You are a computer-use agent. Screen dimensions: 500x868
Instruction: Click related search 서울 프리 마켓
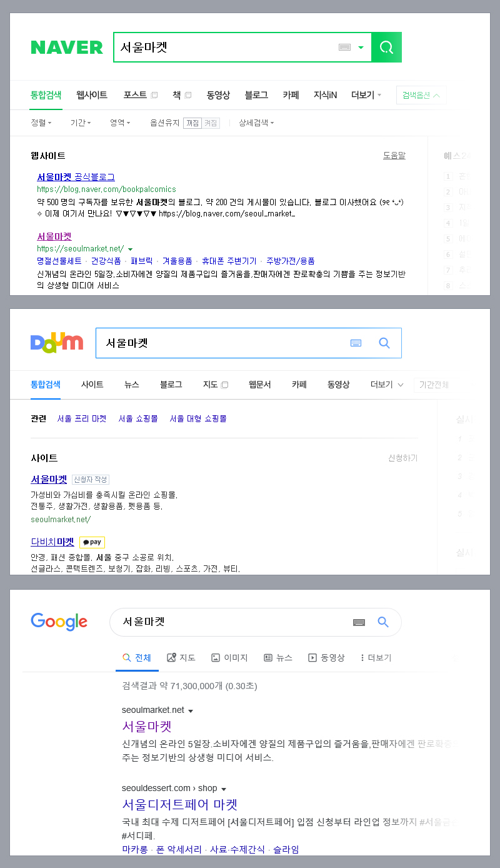coord(82,418)
